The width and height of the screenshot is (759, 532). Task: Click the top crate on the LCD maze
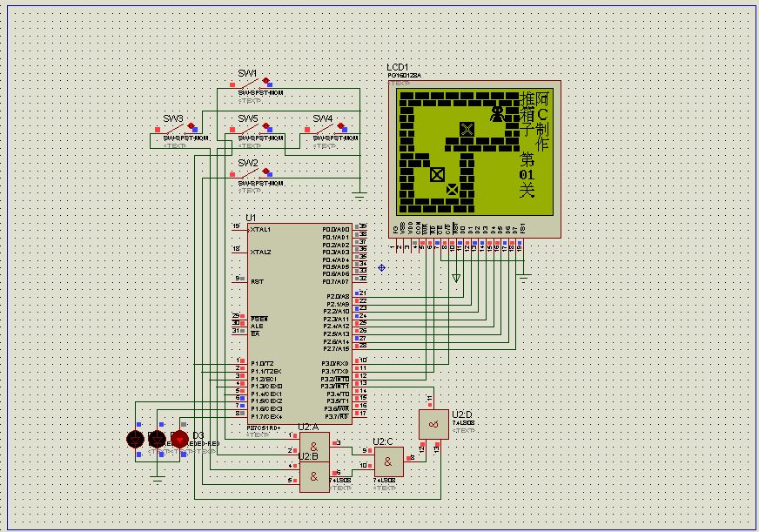[467, 129]
